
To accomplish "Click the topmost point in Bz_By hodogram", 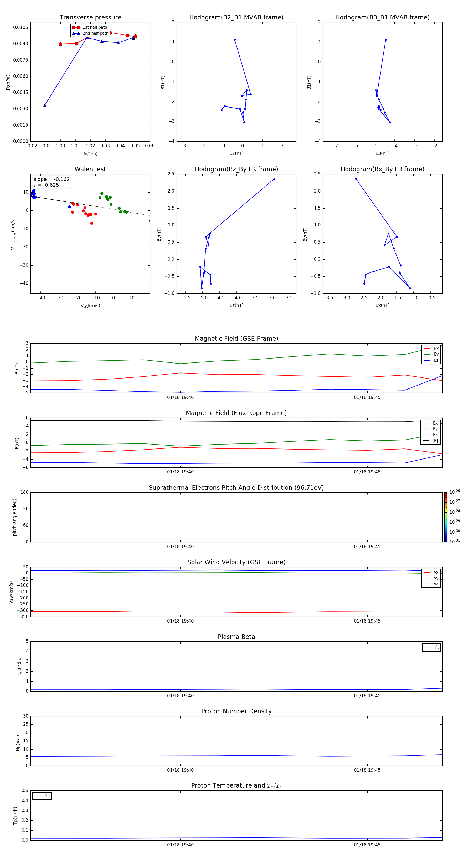I will click(x=274, y=179).
